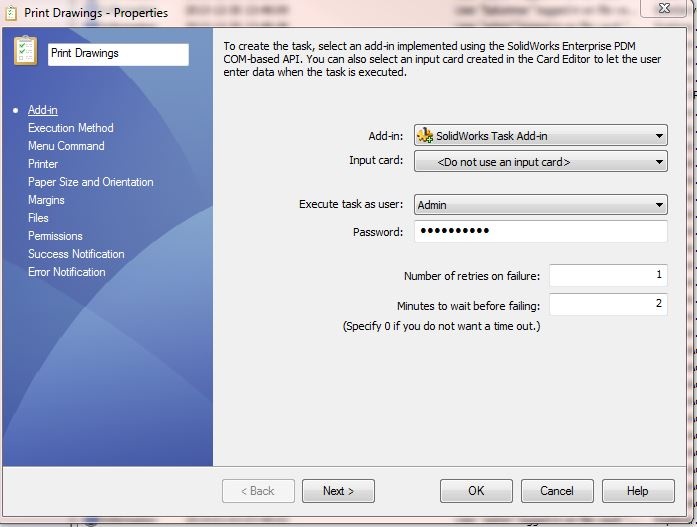Confirm the dialog with OK
697x527 pixels.
tap(476, 491)
